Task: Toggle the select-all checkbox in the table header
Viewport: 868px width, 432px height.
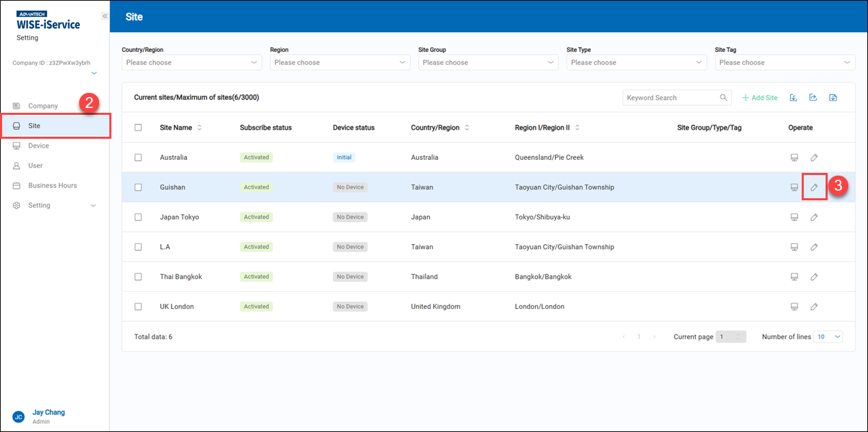Action: pos(138,128)
